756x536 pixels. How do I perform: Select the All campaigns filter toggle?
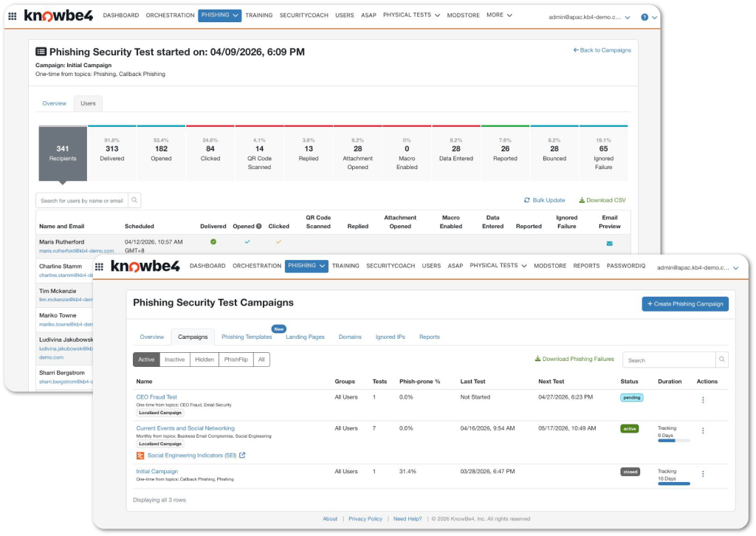(x=261, y=360)
